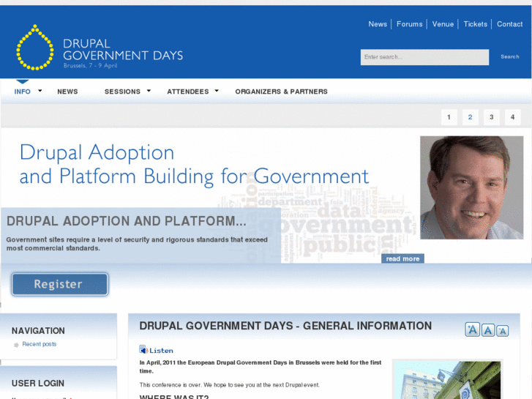Show slide 2 in the slideshow

pyautogui.click(x=471, y=117)
